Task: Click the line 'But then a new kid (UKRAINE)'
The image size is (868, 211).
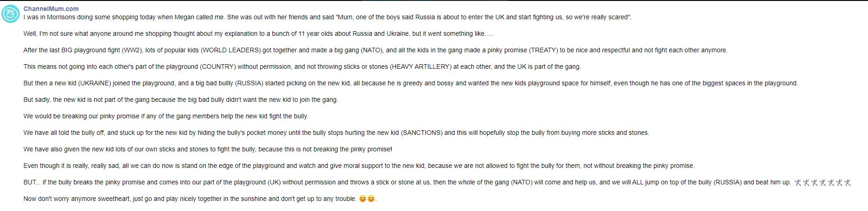Action: [x=411, y=83]
